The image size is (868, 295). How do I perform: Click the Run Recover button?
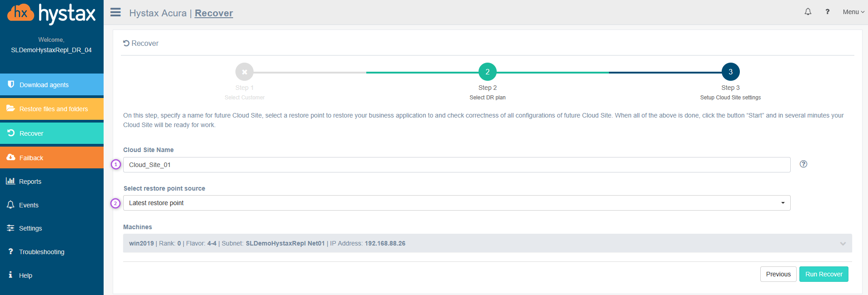pos(823,274)
